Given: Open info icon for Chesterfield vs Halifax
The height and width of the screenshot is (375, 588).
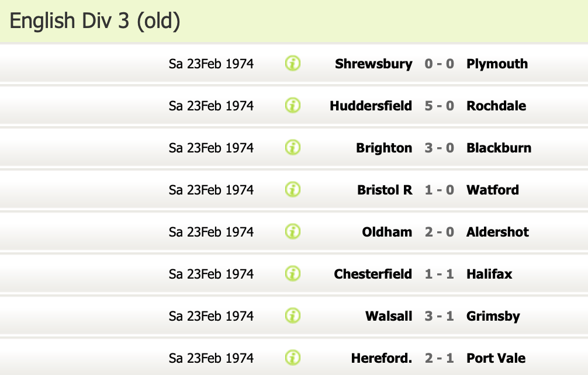Looking at the screenshot, I should click(x=293, y=274).
